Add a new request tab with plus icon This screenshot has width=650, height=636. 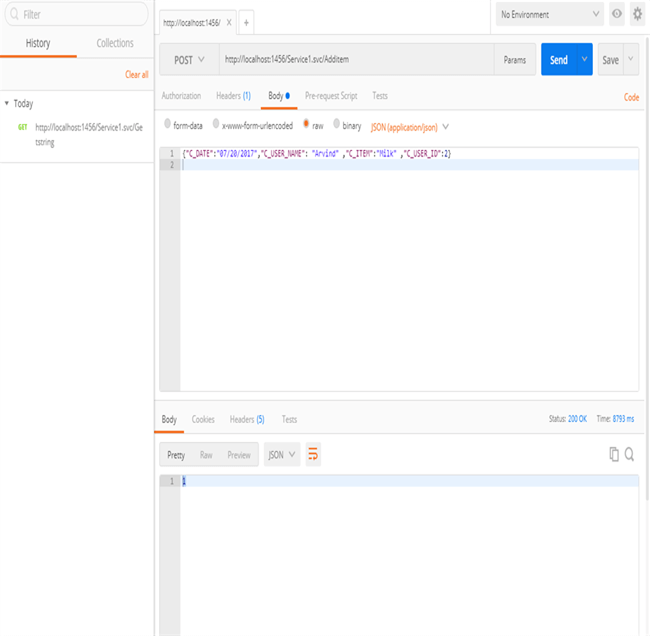[246, 23]
